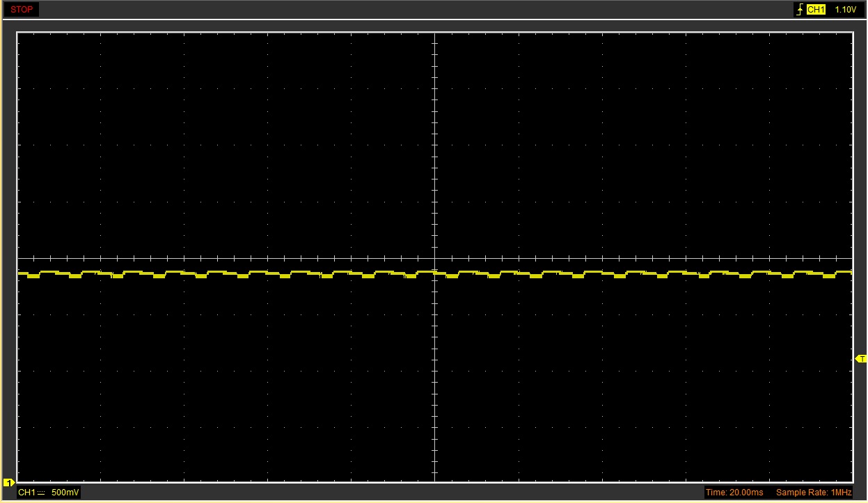The height and width of the screenshot is (503, 868).
Task: Click the yellow CH1 waveform trace
Action: point(434,274)
